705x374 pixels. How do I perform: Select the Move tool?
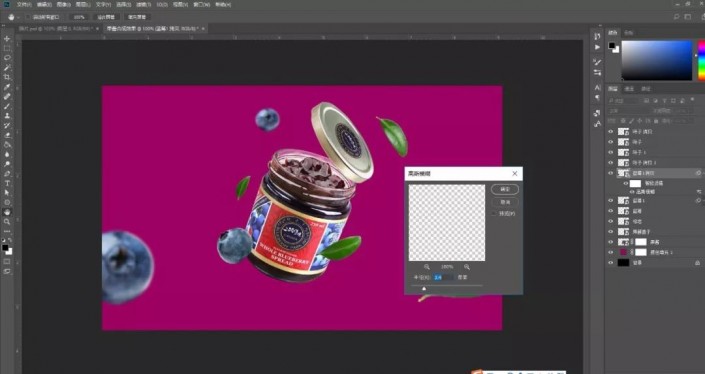(7, 39)
